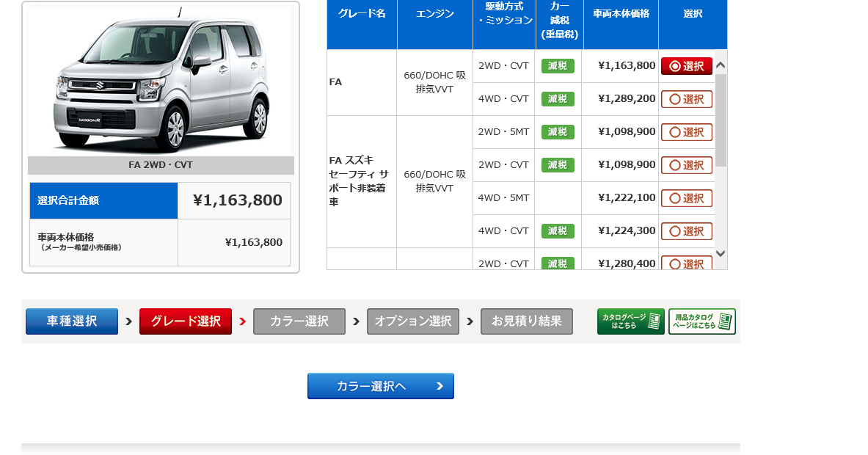Open the カタログページはこちら catalog link
868x455 pixels.
(x=630, y=321)
